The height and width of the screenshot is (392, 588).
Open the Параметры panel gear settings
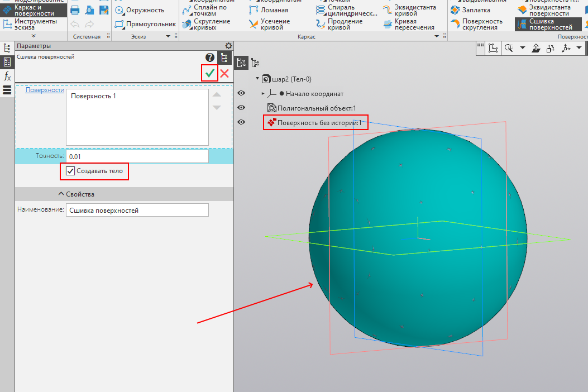coord(228,46)
